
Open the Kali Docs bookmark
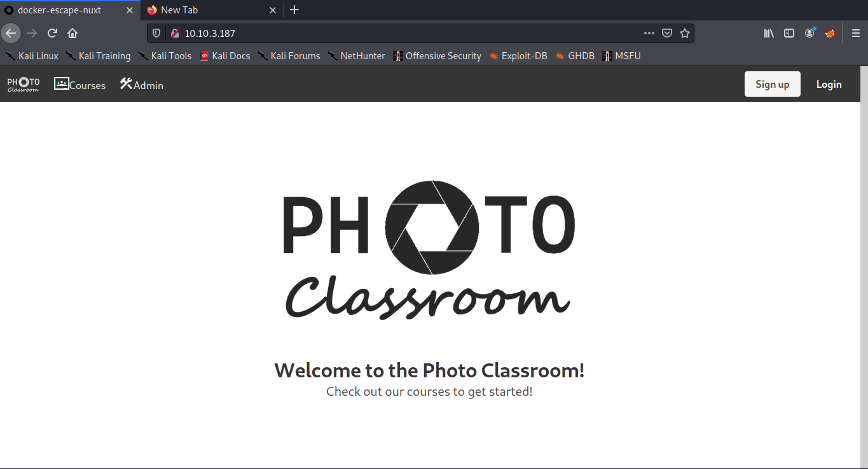225,56
